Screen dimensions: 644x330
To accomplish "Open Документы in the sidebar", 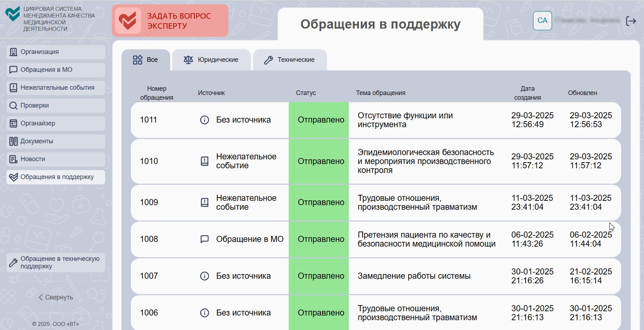I will coord(56,141).
